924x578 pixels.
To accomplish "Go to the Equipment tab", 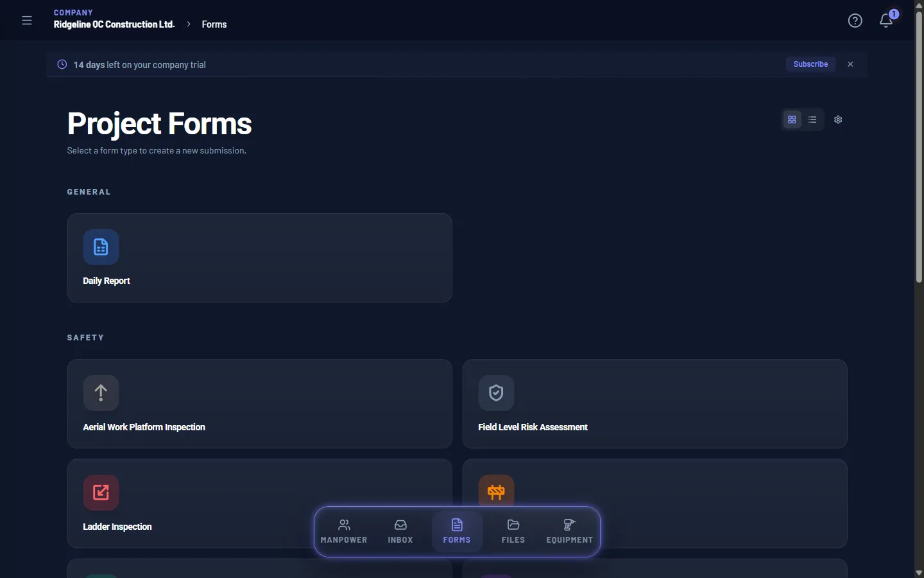I will coord(570,532).
